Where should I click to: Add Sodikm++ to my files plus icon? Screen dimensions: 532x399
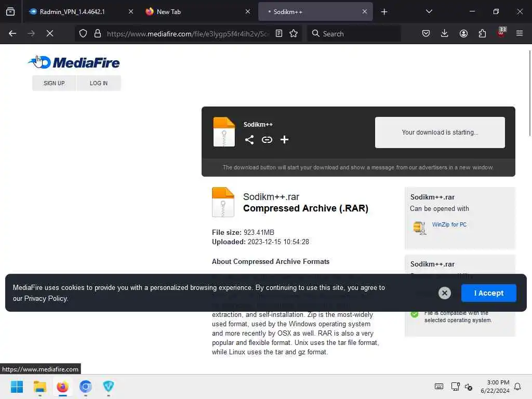284,139
